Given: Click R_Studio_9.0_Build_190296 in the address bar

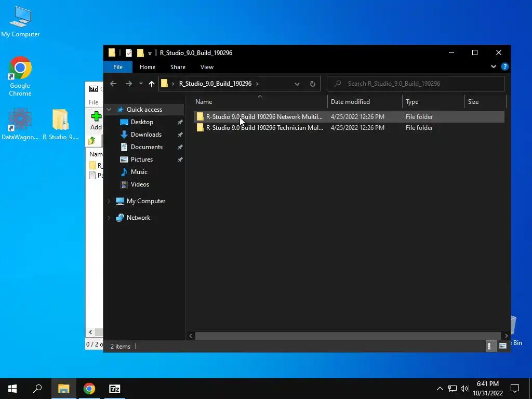Looking at the screenshot, I should 215,84.
